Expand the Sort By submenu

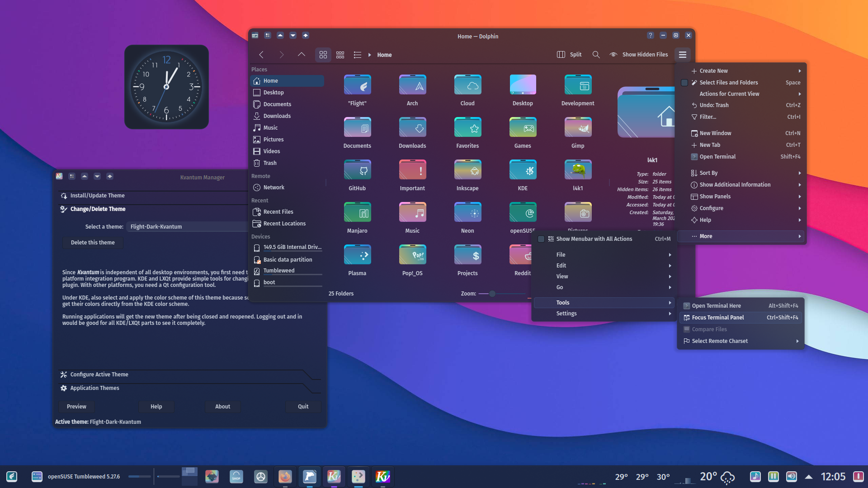click(x=741, y=173)
